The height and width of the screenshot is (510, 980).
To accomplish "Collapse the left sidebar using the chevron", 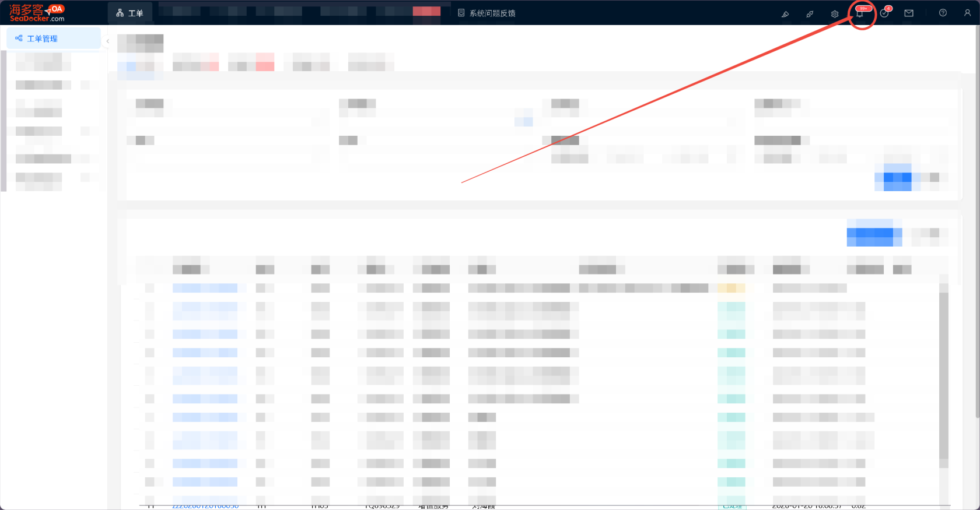I will pyautogui.click(x=108, y=41).
